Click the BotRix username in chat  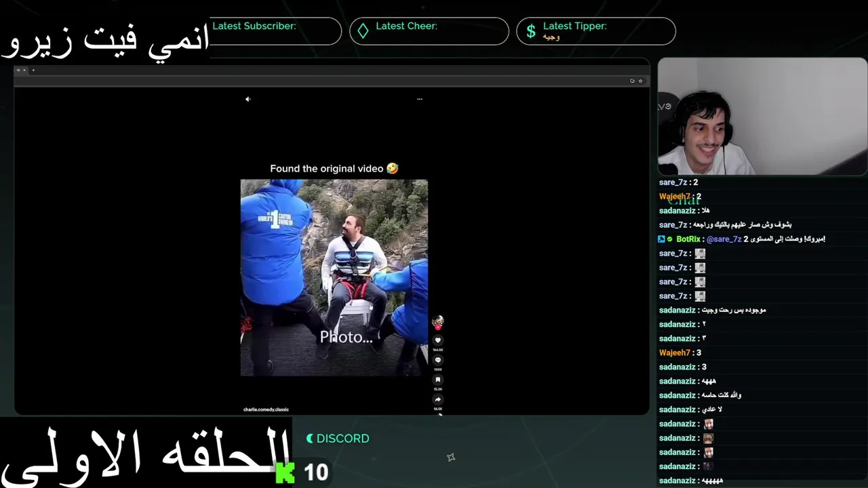click(x=688, y=239)
